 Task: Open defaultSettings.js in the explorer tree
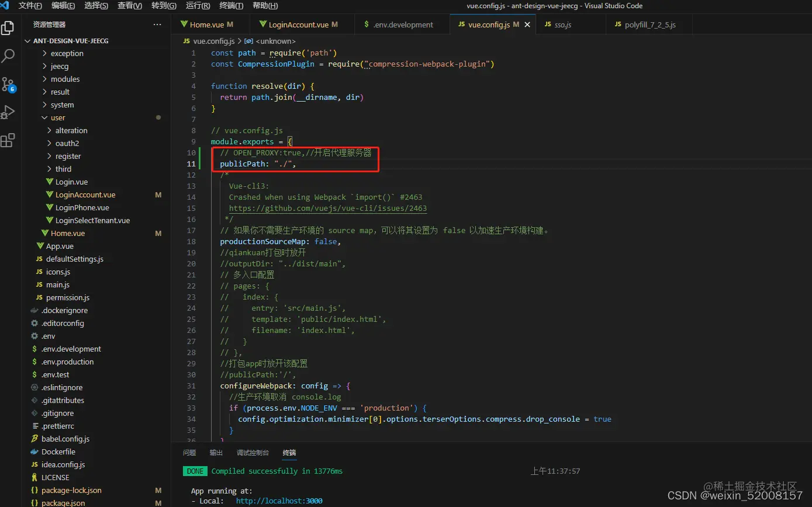(75, 259)
